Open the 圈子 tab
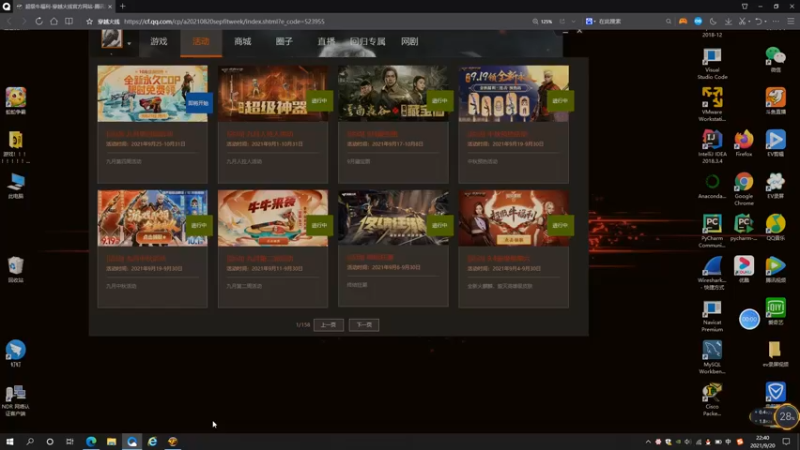 point(284,41)
